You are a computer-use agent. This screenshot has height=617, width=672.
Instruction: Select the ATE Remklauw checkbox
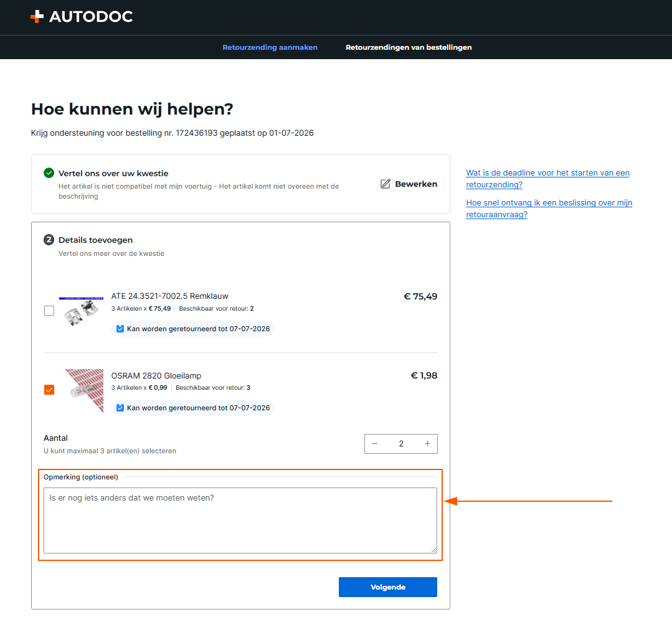[49, 311]
